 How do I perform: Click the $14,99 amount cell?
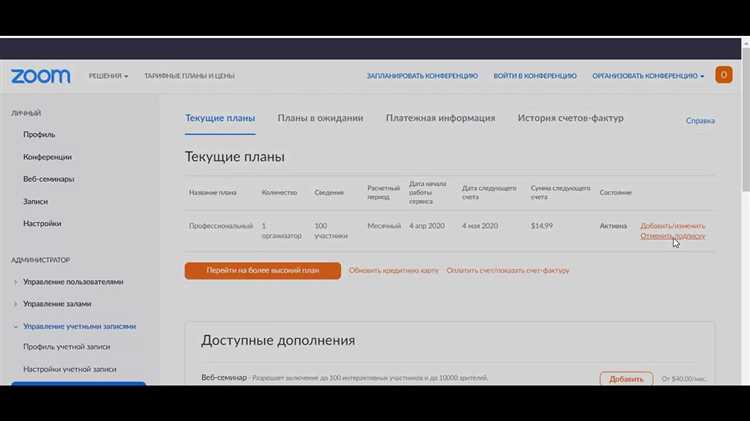pos(542,226)
